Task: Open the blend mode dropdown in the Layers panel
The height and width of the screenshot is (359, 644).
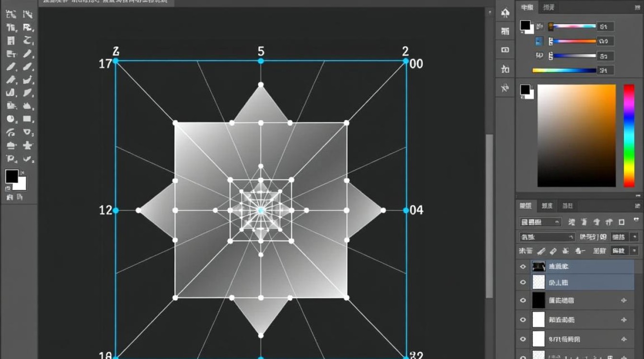Action: [546, 237]
